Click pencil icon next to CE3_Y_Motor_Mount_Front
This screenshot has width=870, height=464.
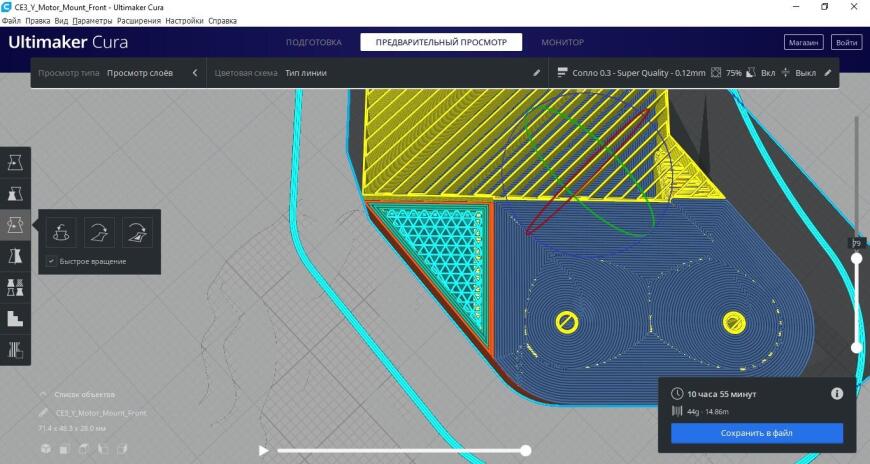(43, 412)
